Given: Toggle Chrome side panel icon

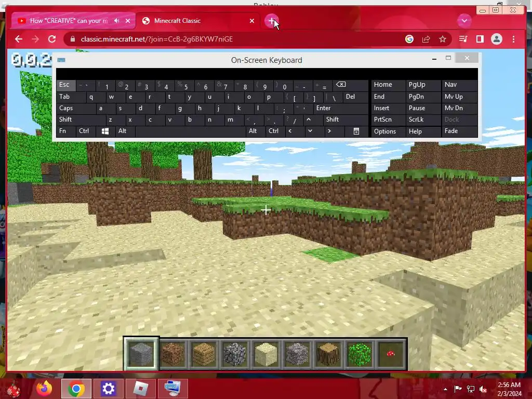Looking at the screenshot, I should tap(480, 39).
